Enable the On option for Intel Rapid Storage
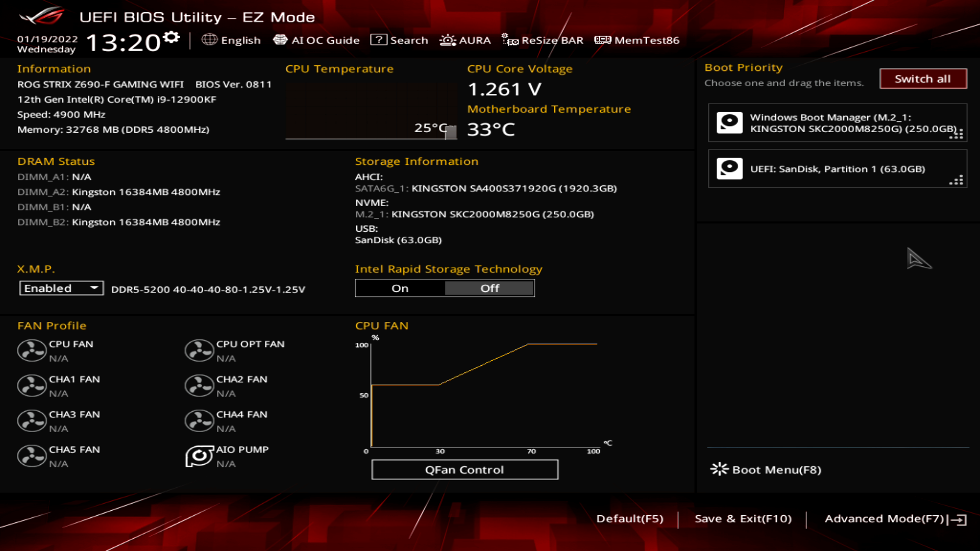Screen dimensions: 980x551 (400, 288)
